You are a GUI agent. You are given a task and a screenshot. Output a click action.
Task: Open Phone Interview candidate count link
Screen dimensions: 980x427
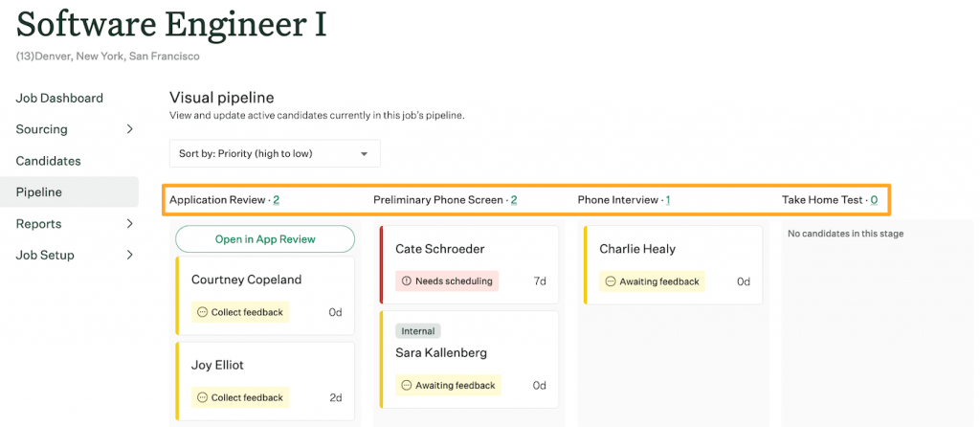[x=668, y=200]
